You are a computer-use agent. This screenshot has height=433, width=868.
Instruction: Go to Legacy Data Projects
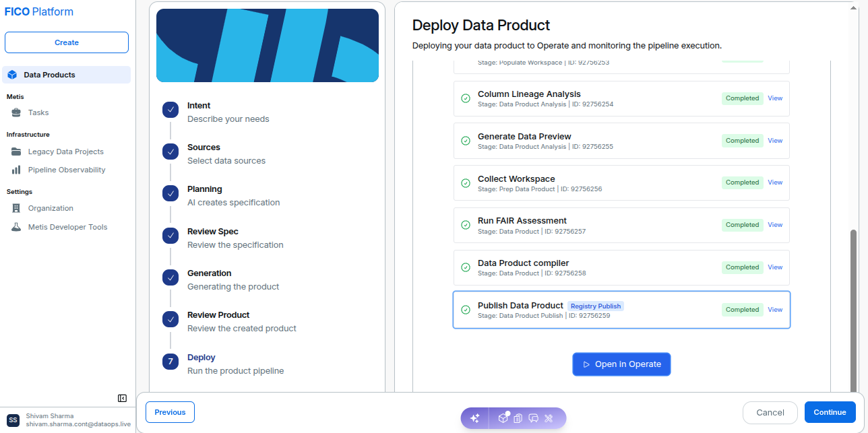tap(67, 152)
